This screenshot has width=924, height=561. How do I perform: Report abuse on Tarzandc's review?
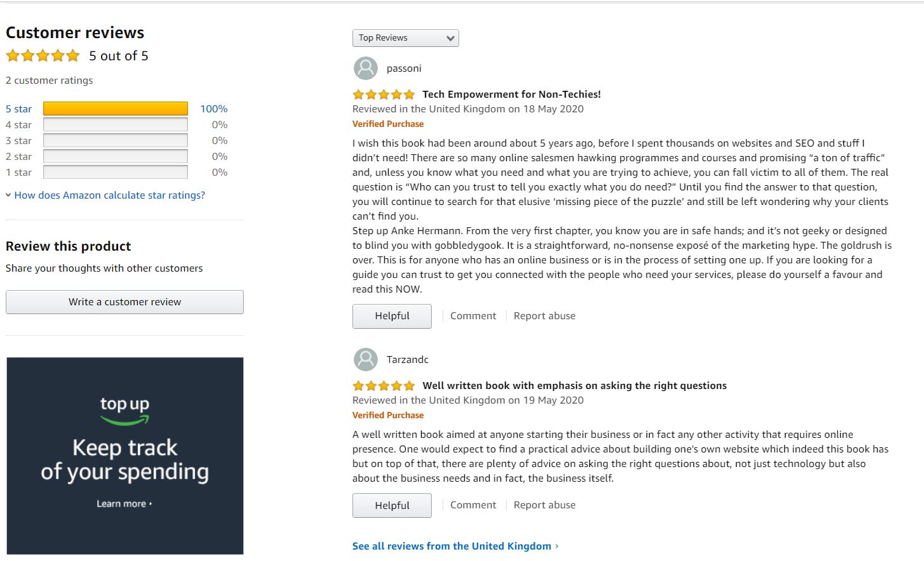coord(544,505)
